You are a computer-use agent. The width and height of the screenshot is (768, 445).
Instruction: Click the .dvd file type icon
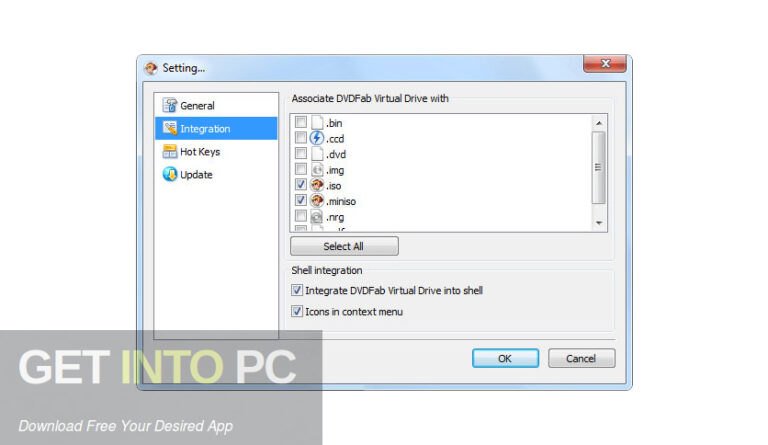coord(317,154)
